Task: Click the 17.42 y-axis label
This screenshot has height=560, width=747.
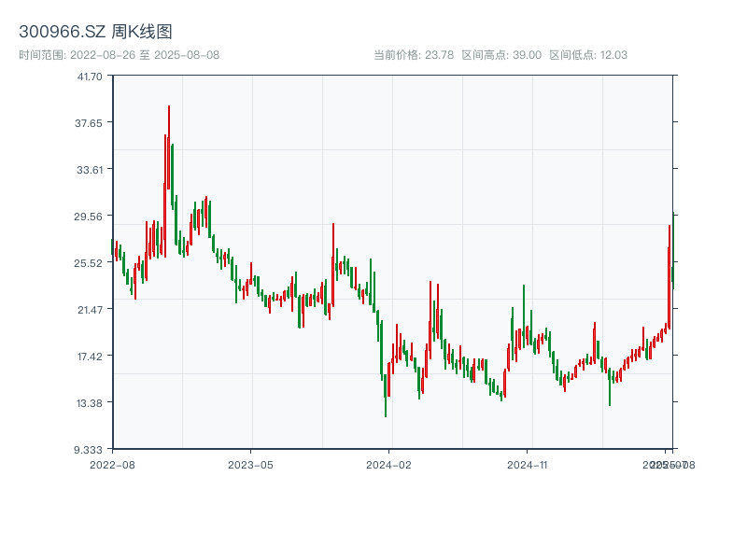Action: (90, 357)
